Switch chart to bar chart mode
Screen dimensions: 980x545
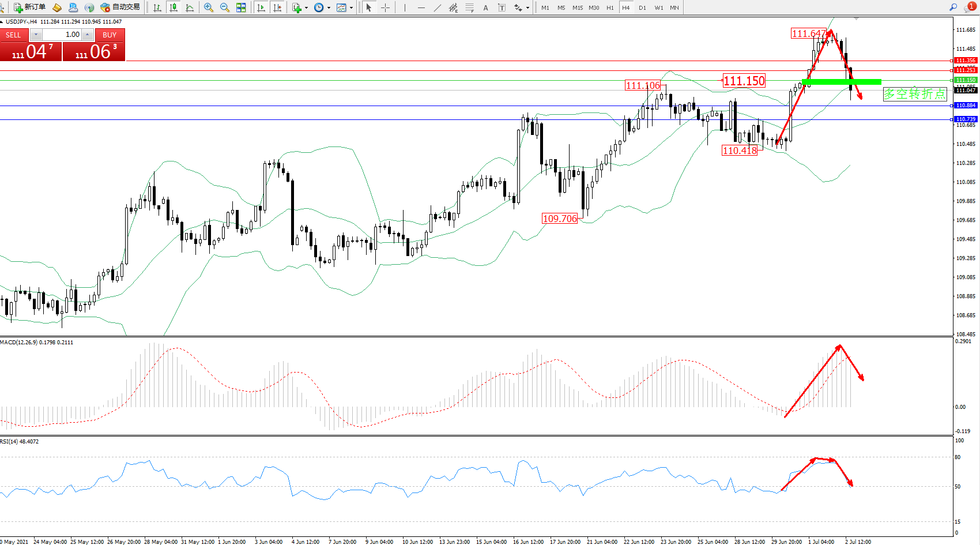157,7
